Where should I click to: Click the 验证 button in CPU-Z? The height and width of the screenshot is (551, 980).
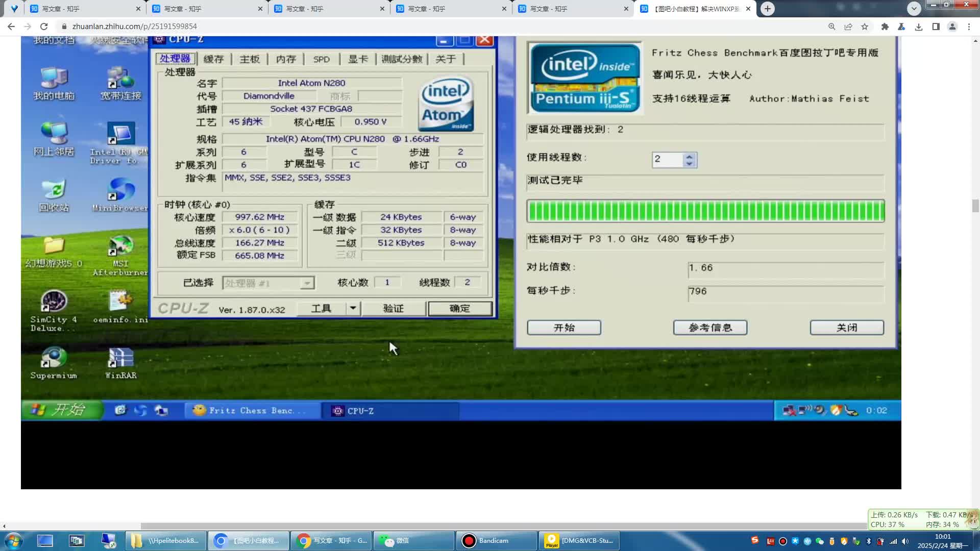coord(394,308)
